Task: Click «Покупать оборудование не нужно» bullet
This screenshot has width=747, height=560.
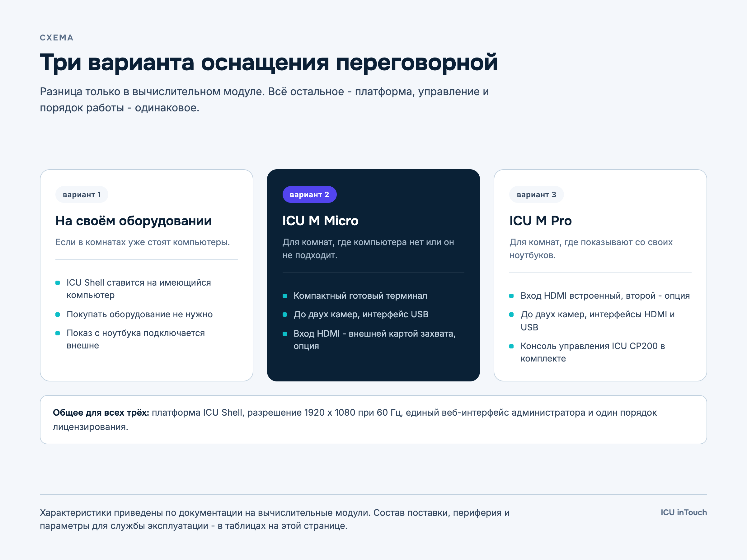Action: [x=139, y=314]
